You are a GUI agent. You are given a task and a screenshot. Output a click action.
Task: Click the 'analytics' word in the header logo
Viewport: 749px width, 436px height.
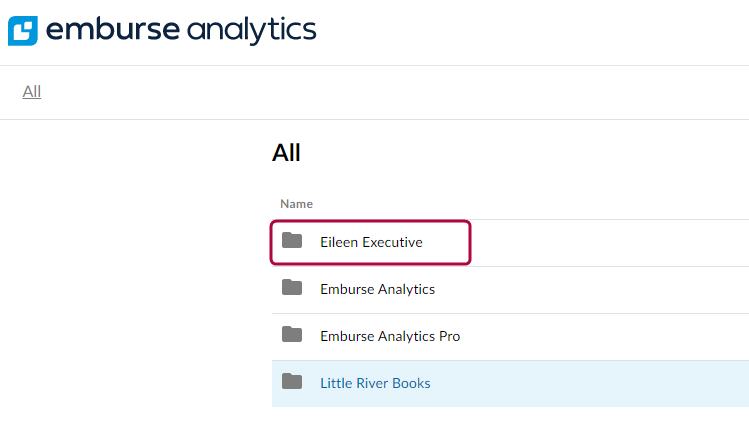coord(251,31)
